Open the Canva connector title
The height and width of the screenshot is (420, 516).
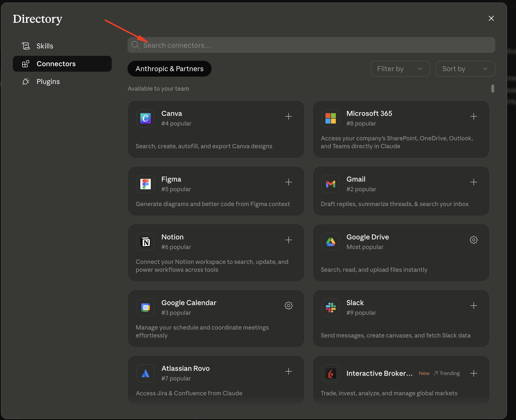tap(172, 113)
